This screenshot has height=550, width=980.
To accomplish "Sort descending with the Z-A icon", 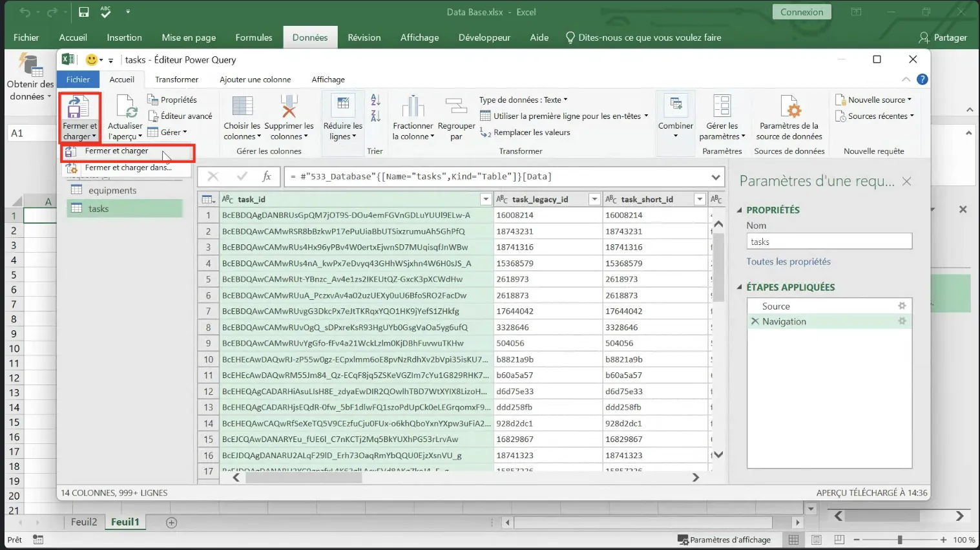I will [375, 116].
